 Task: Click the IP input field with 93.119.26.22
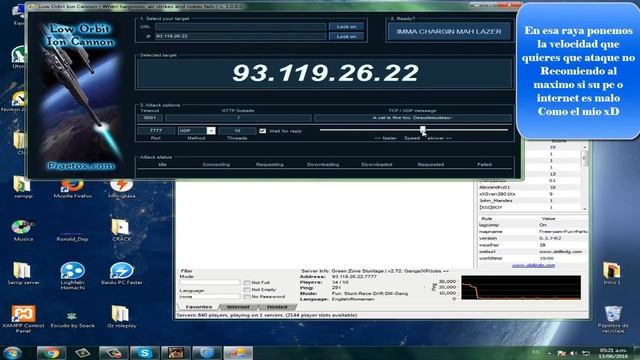(x=240, y=36)
